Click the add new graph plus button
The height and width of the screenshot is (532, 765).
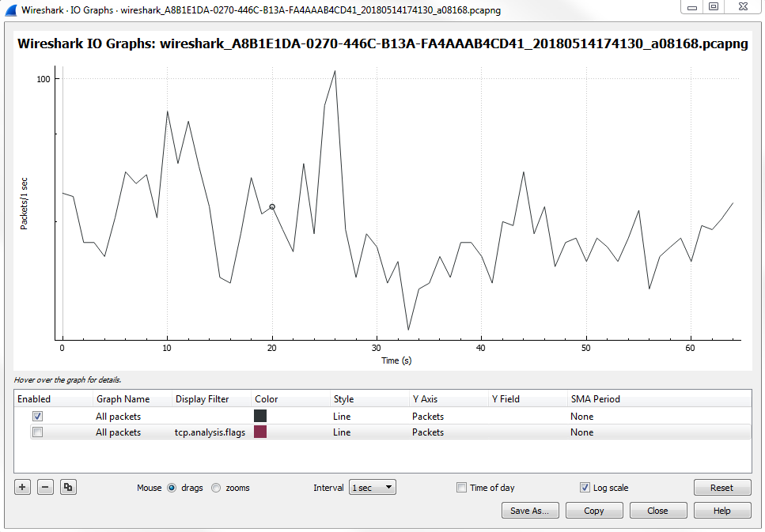click(22, 487)
